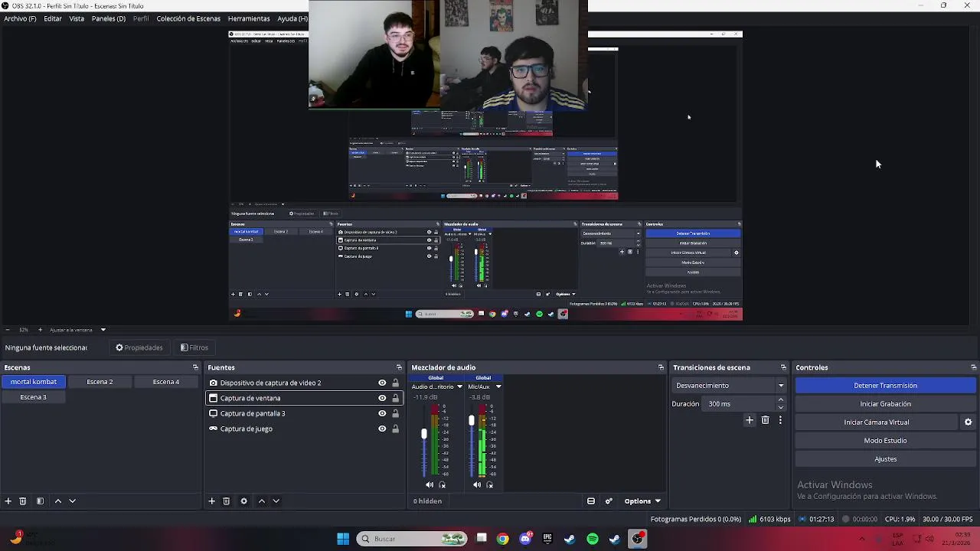Remove selected scene with trash icon
The width and height of the screenshot is (980, 551).
23,501
